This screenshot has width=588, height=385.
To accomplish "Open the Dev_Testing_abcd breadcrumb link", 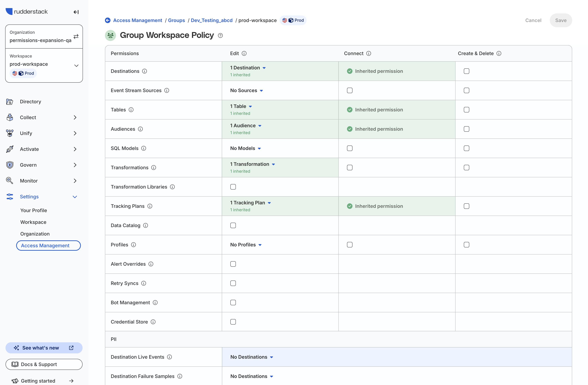I will click(211, 20).
